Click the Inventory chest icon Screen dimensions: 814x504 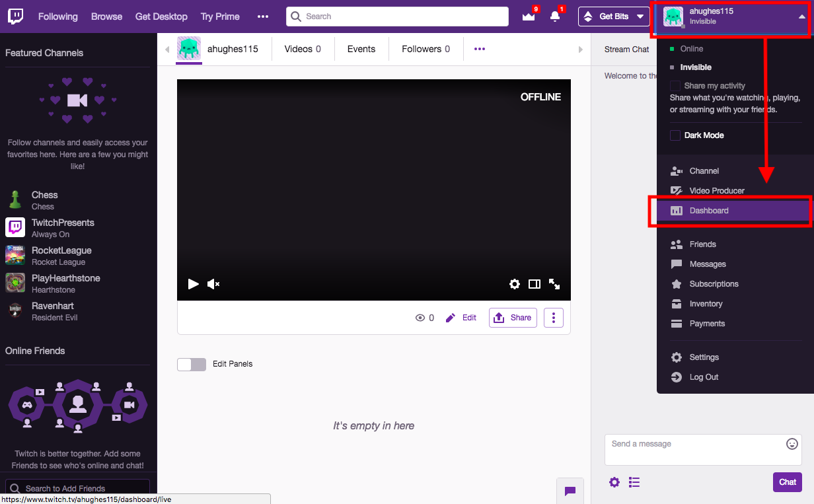coord(677,304)
